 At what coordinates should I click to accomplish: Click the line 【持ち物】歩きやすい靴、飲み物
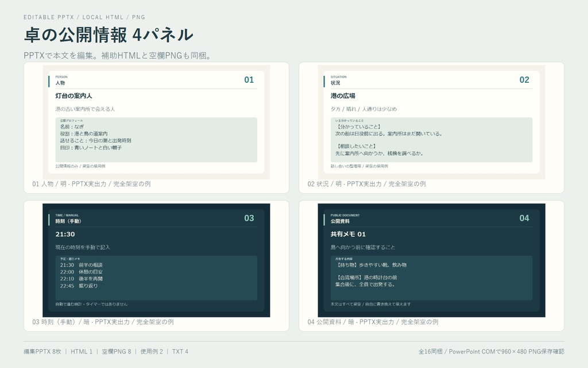click(371, 264)
